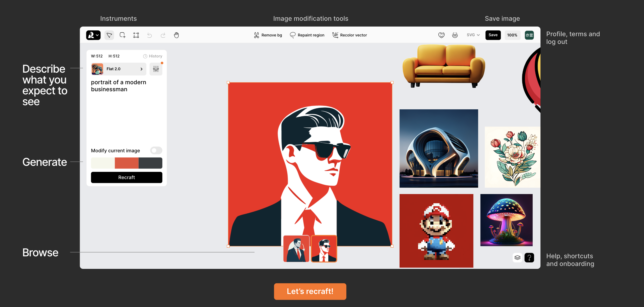
Task: Click the Remove background tool
Action: (268, 35)
